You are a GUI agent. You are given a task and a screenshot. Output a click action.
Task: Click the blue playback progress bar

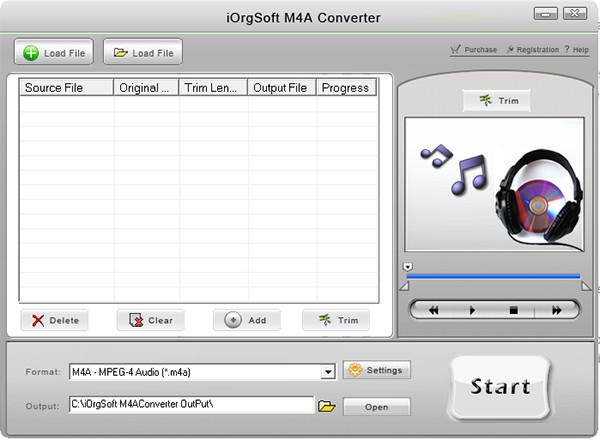click(x=494, y=276)
